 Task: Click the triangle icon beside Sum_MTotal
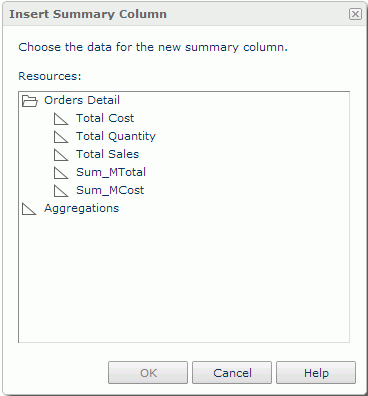(x=61, y=173)
